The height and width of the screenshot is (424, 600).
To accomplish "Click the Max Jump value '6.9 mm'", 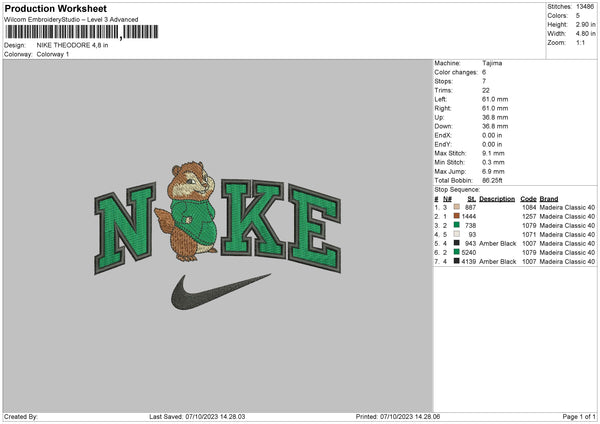I will (493, 171).
